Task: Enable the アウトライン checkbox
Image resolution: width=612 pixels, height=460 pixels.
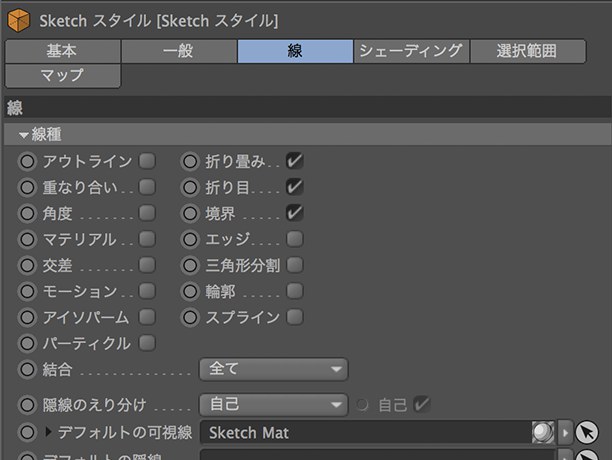Action: 147,161
